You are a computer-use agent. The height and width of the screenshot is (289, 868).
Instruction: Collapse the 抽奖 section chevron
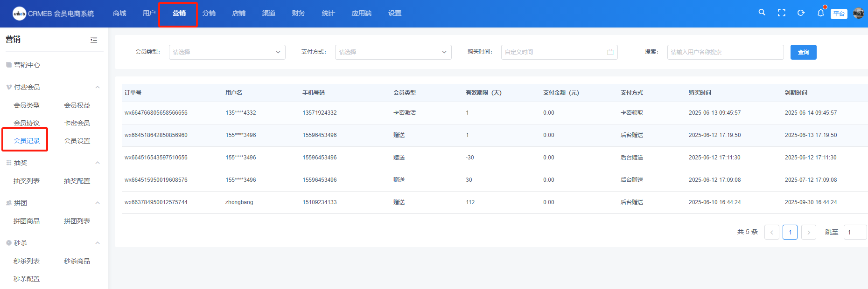point(98,163)
